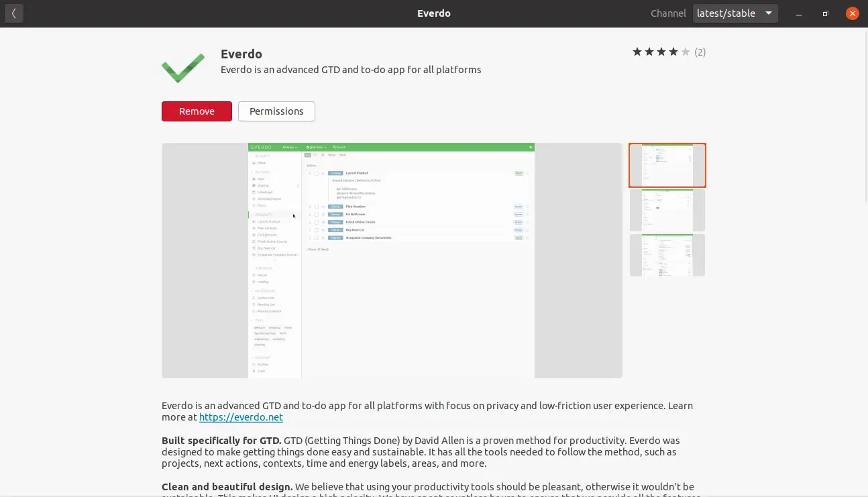Click the 'Built specifically for GTD.' bold text
Viewport: 868px width, 497px height.
coord(221,441)
